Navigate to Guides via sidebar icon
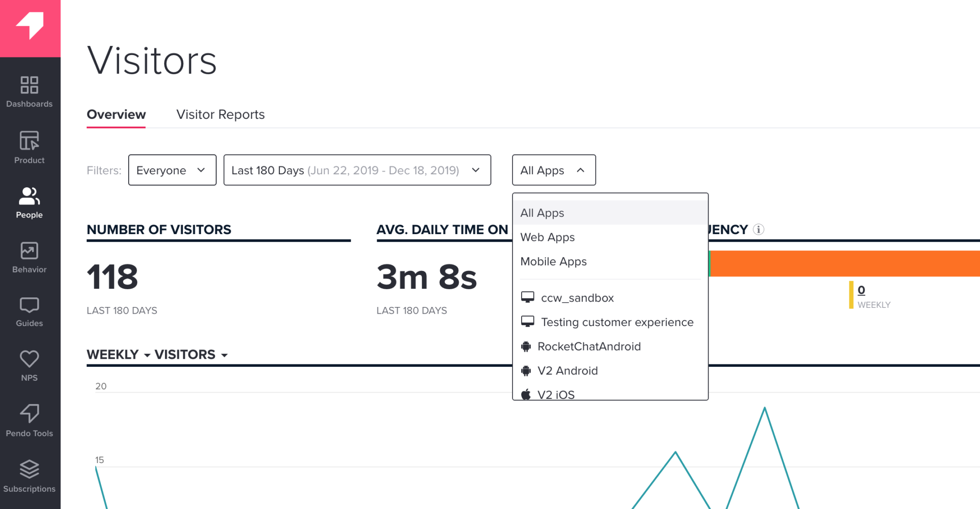 click(29, 311)
